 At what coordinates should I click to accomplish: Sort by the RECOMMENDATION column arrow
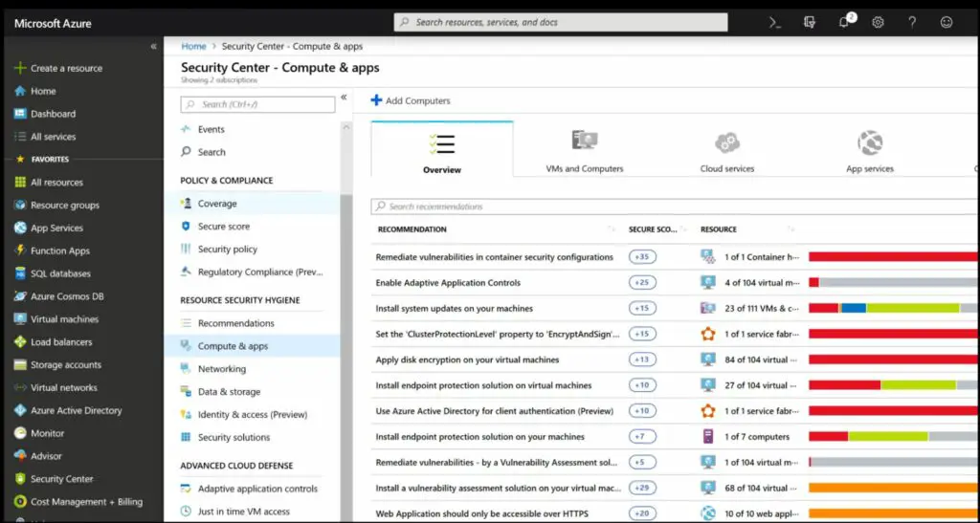pos(612,229)
